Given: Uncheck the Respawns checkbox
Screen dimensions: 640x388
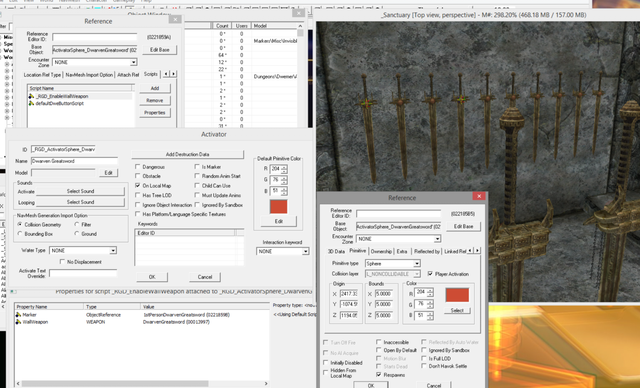Looking at the screenshot, I should coord(379,375).
